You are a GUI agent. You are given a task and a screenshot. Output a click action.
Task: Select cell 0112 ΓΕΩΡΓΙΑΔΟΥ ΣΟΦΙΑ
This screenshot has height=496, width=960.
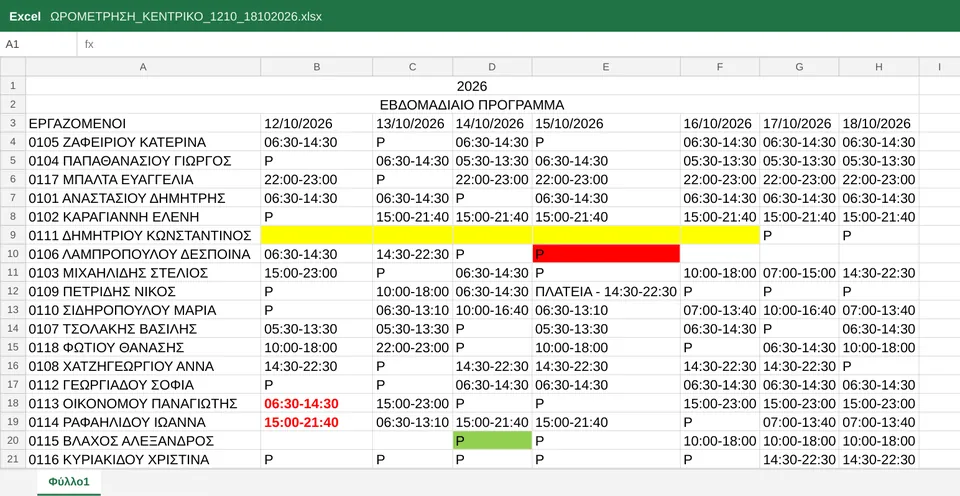tap(143, 385)
